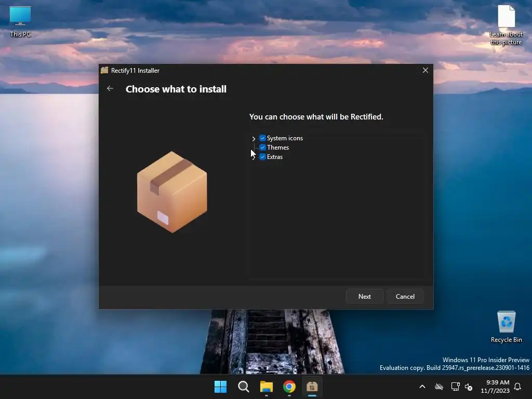Viewport: 532px width, 399px height.
Task: Open taskbar Search
Action: pyautogui.click(x=243, y=387)
